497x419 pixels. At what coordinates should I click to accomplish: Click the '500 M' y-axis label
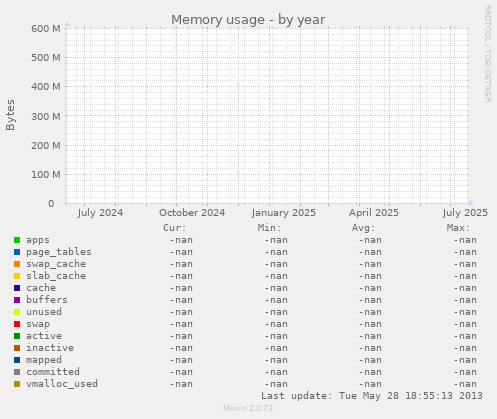click(46, 58)
